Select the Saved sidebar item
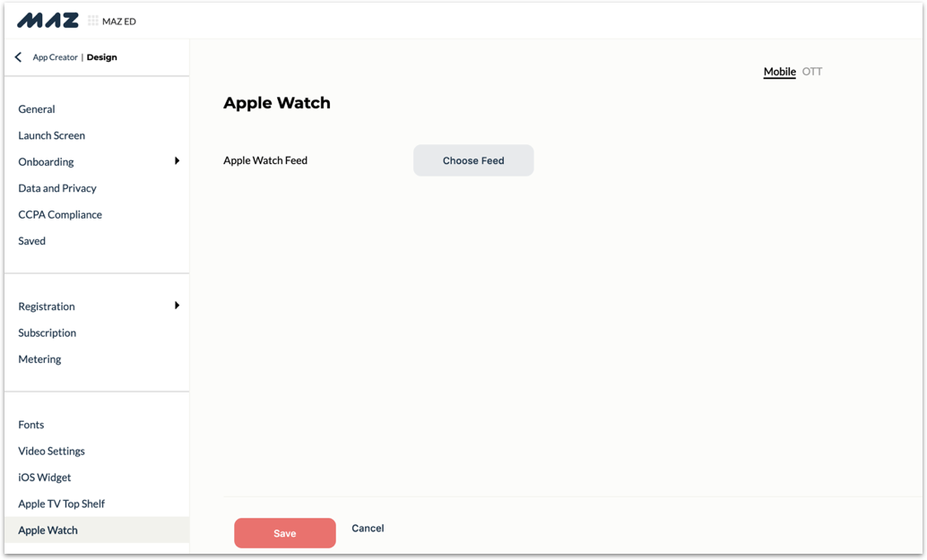Screen dimensions: 927x560 [x=32, y=241]
